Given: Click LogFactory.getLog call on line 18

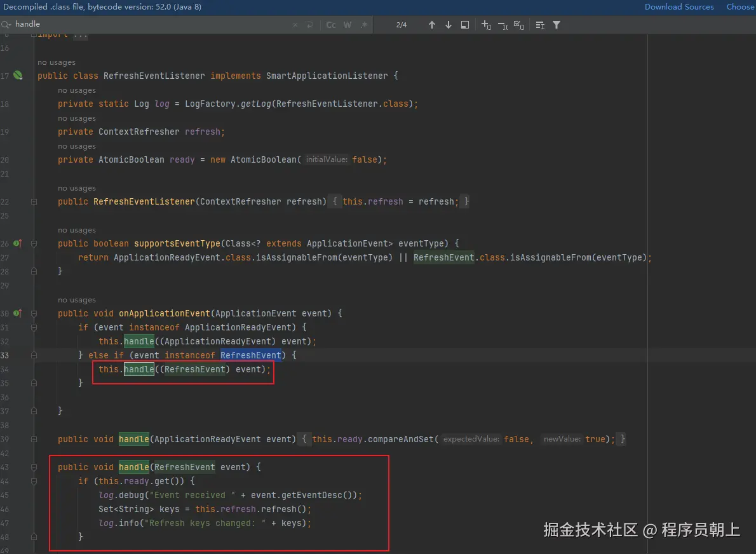Looking at the screenshot, I should [228, 104].
